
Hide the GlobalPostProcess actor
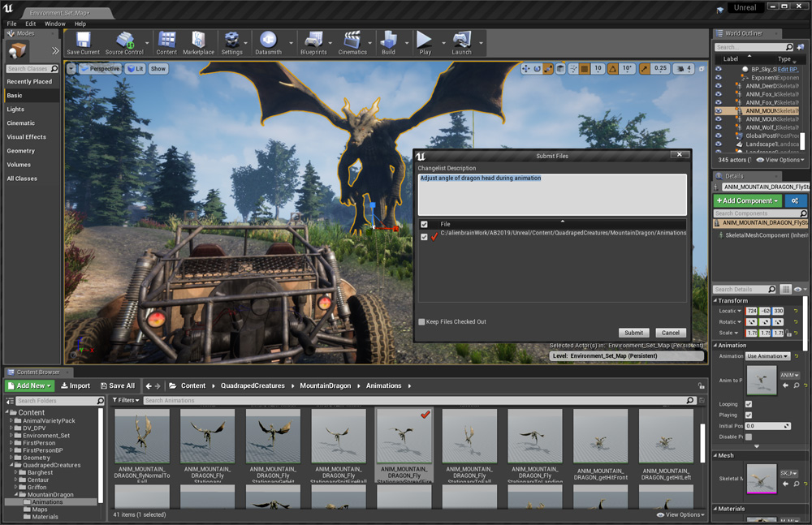[x=719, y=136]
